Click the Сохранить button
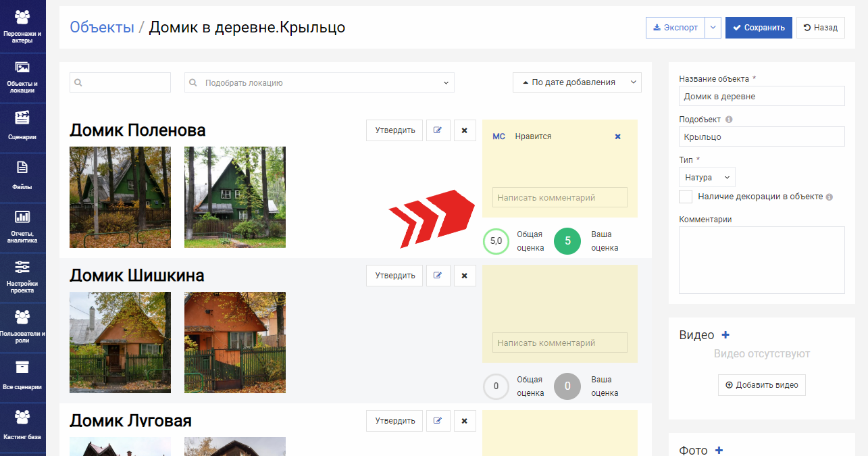This screenshot has width=868, height=456. (759, 28)
